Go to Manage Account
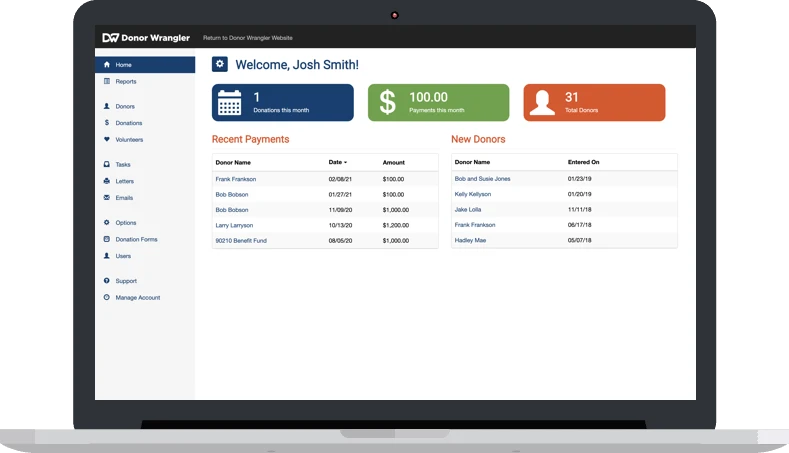Image resolution: width=789 pixels, height=453 pixels. 137,298
